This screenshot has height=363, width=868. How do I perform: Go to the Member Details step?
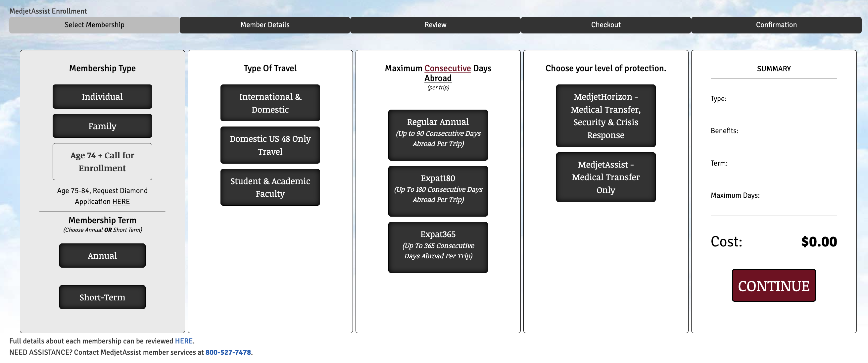(x=265, y=25)
